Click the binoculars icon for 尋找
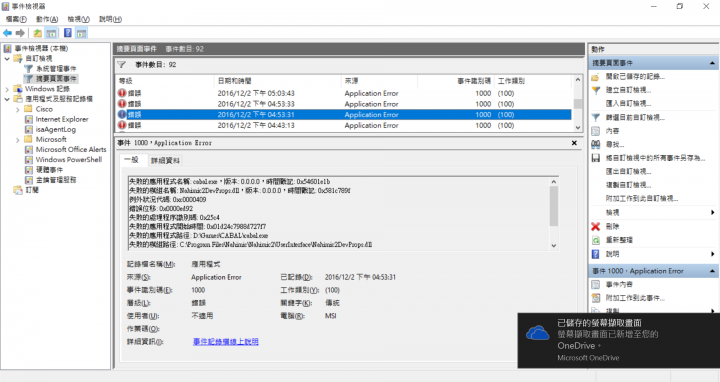Screen dimensions: 720x382 596,145
